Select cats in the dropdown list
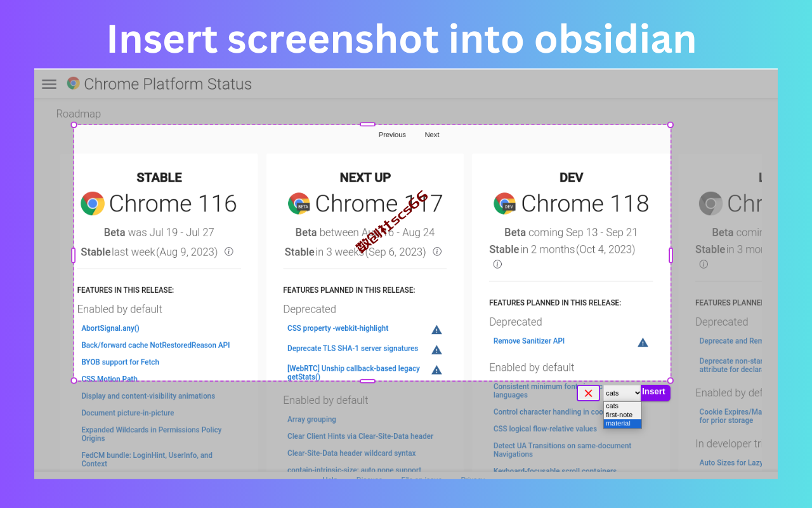This screenshot has width=812, height=508. point(622,406)
